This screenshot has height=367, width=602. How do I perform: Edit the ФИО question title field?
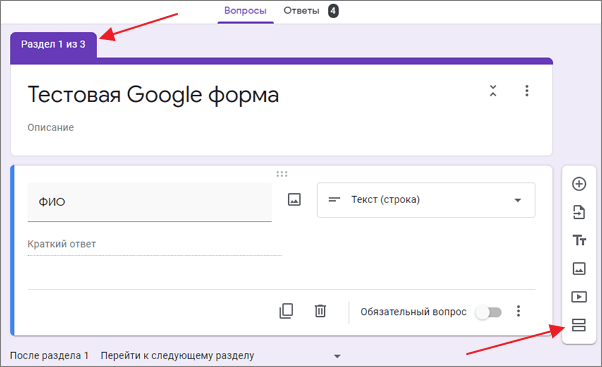150,202
